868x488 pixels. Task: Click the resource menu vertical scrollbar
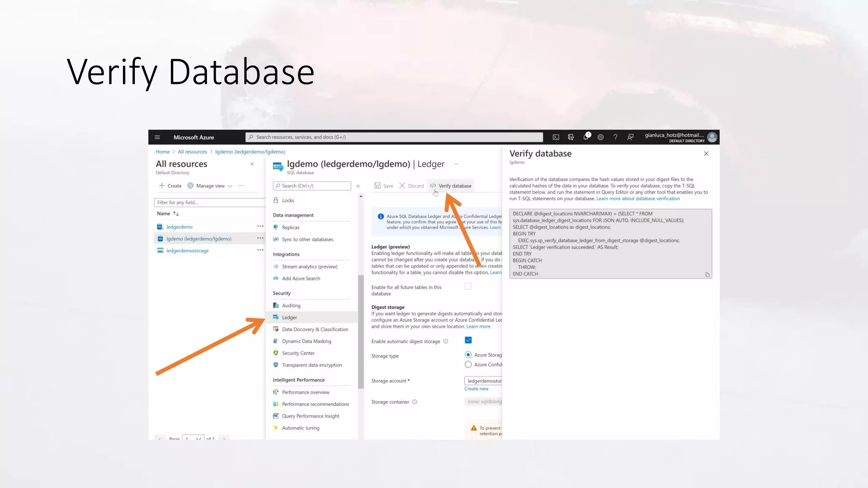(361, 332)
